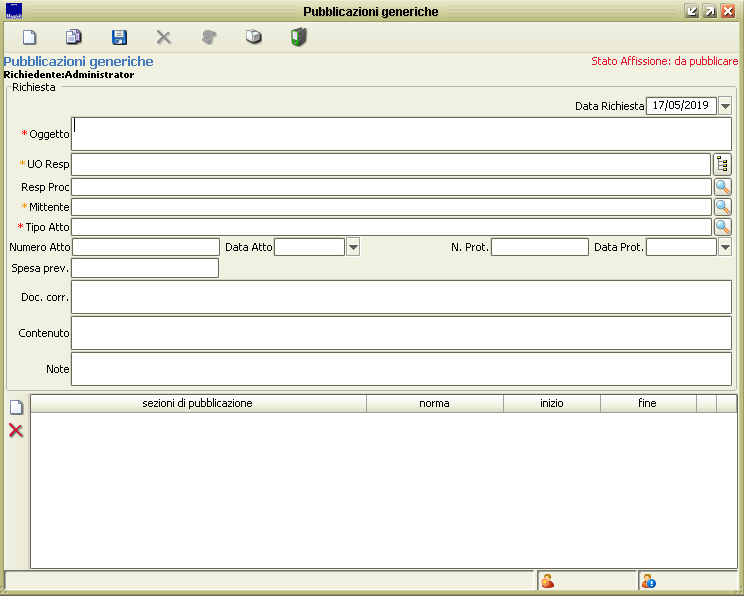Search Resp Proc with magnifier icon
The image size is (744, 596).
pos(722,187)
